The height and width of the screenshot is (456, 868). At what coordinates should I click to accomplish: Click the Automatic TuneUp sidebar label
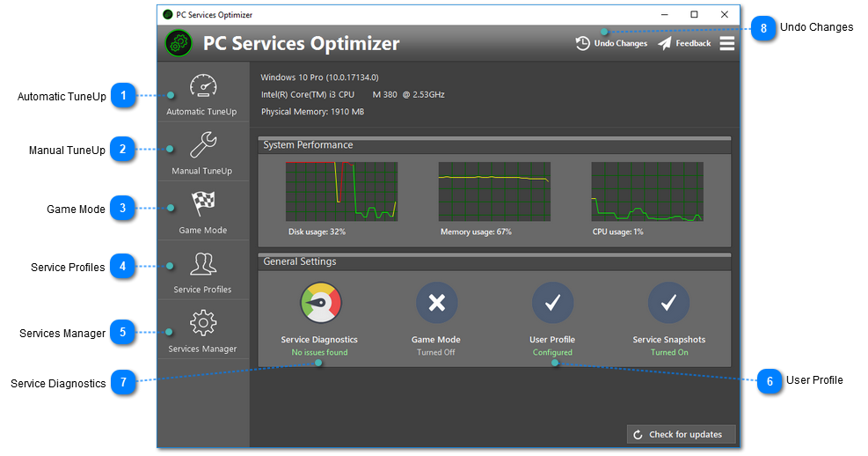(x=201, y=112)
